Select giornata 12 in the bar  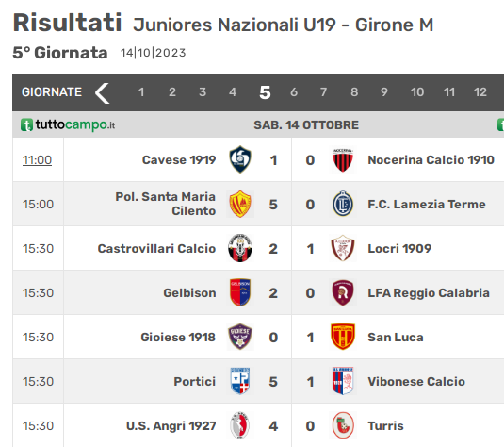[480, 92]
